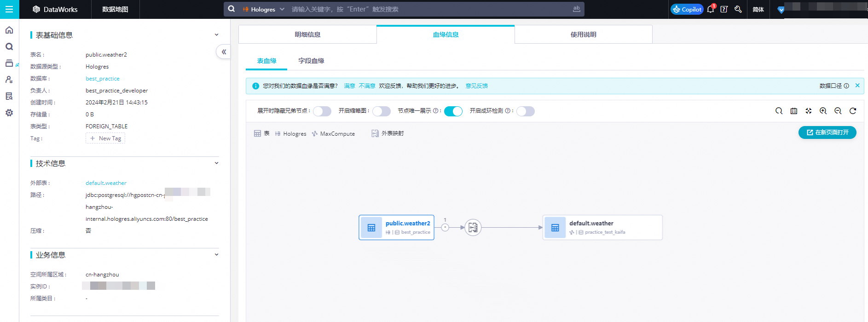Select the public.weather2 node

396,227
